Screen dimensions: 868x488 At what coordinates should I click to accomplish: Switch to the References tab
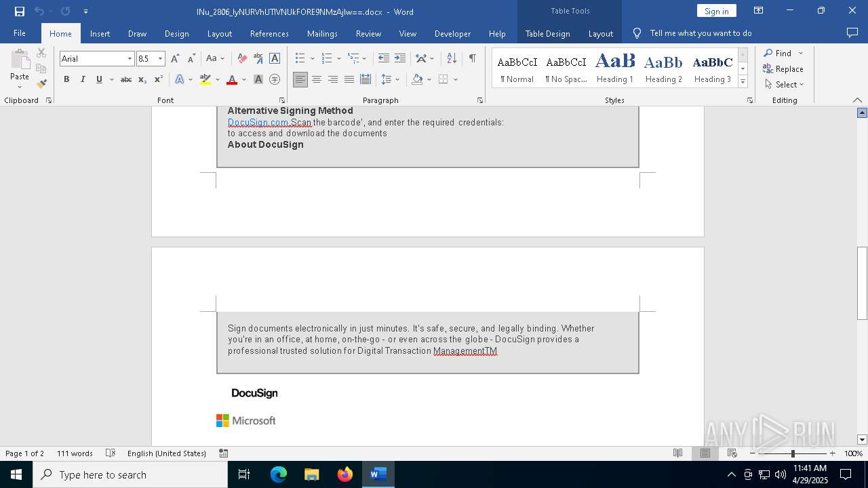269,33
